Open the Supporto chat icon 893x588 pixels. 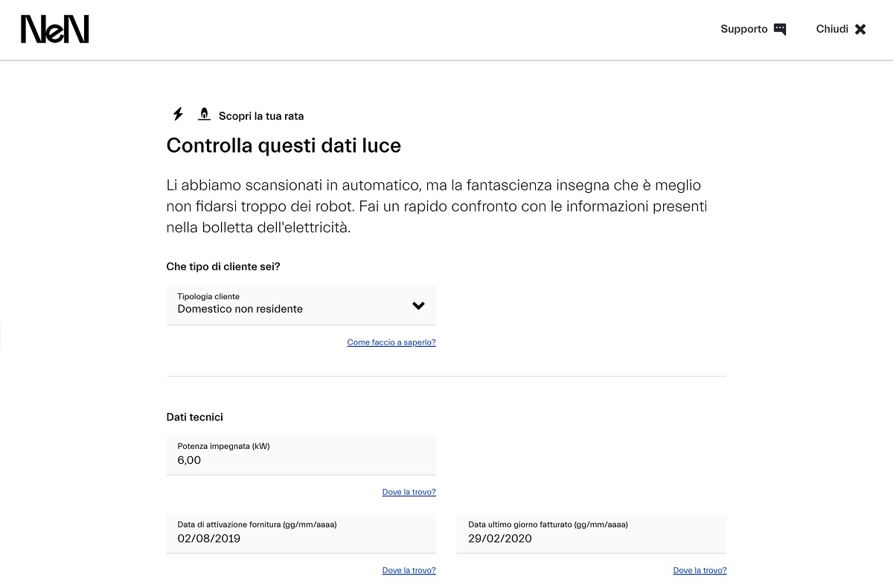(780, 29)
